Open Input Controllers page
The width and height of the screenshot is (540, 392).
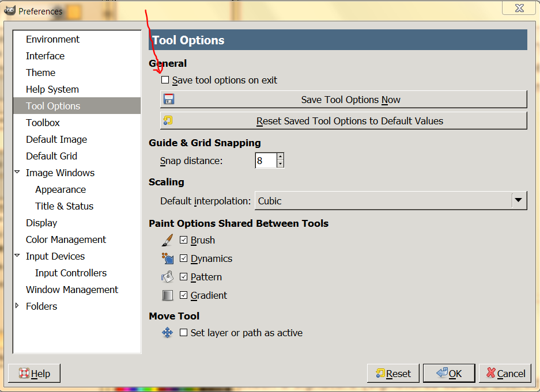[x=71, y=273]
